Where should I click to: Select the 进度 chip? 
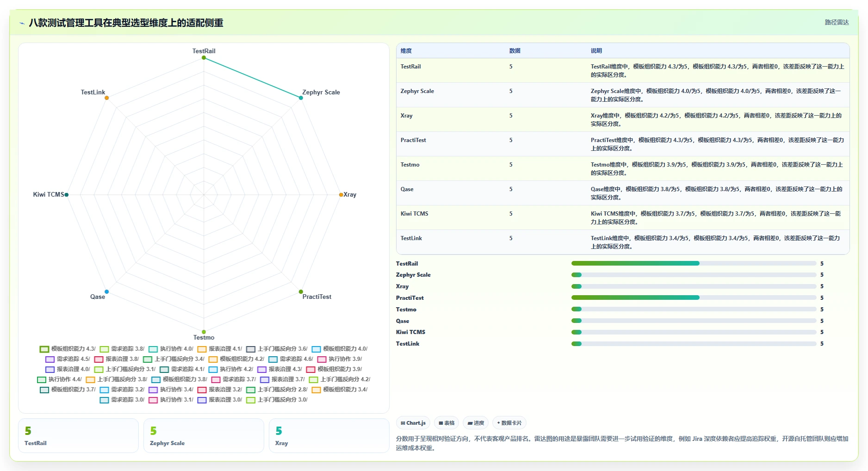(476, 423)
